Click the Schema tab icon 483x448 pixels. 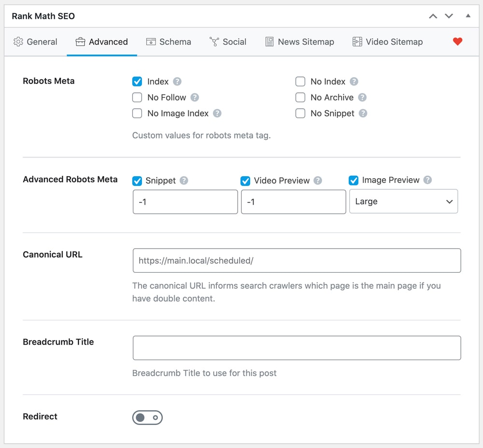[x=152, y=42]
